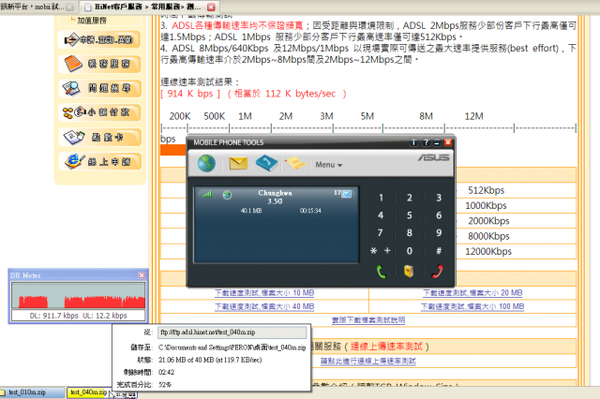Open the blue phonebook icon in the toolbar
The image size is (600, 399).
point(267,163)
